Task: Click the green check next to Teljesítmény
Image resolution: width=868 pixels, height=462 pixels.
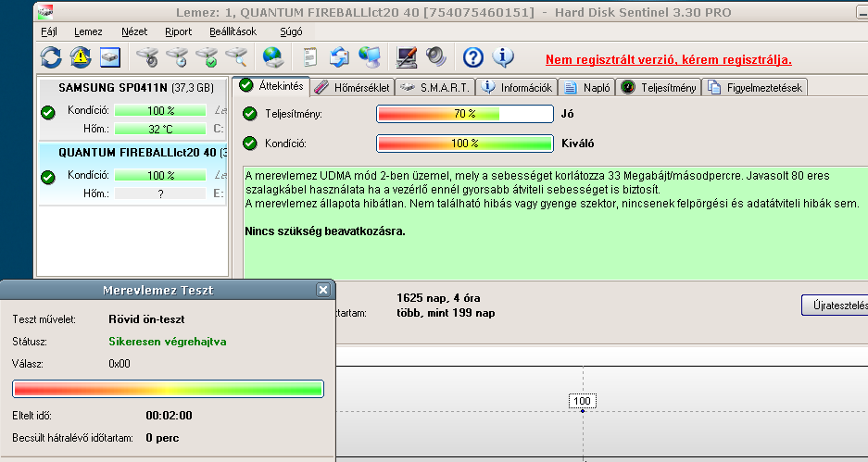Action: 250,114
